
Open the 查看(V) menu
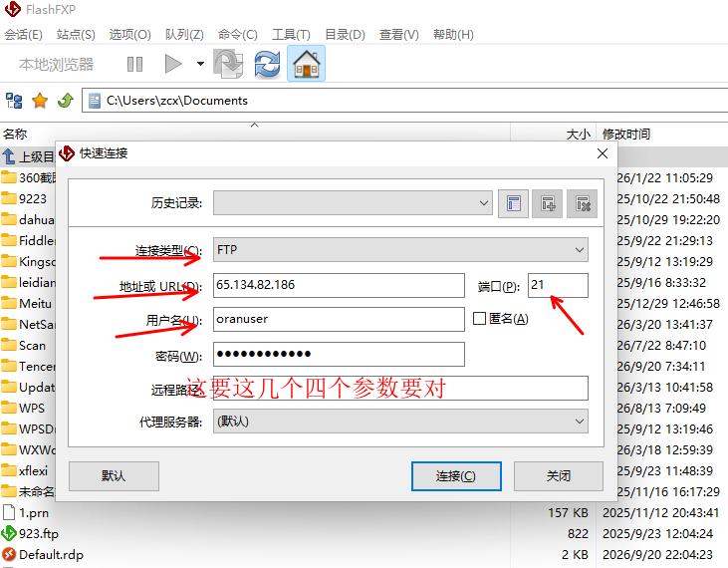398,35
